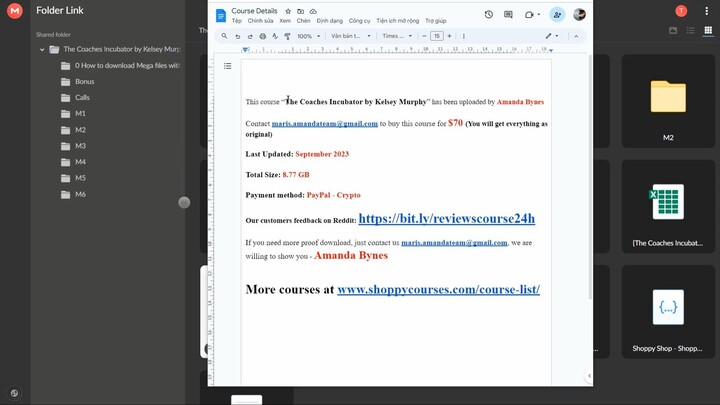Click the MEGA logo icon

pos(14,11)
